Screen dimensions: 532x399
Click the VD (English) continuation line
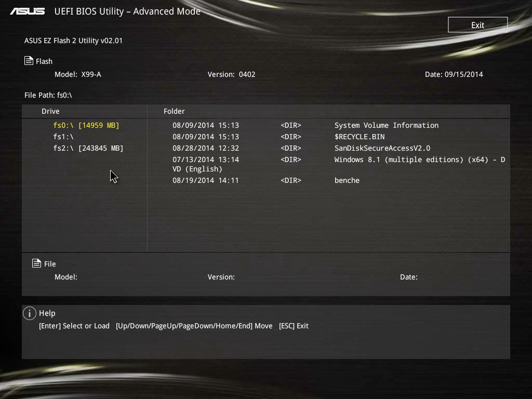[x=197, y=169]
